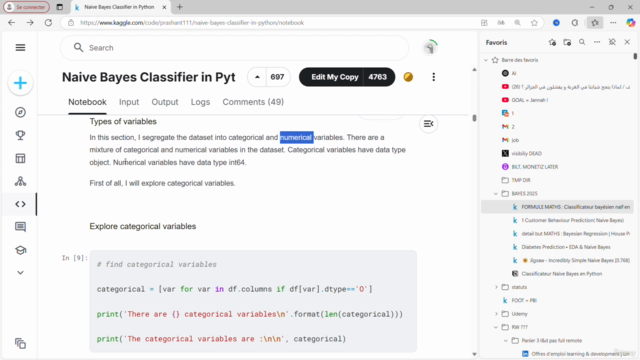640x360 pixels.
Task: Click the gold medal icon
Action: (408, 77)
